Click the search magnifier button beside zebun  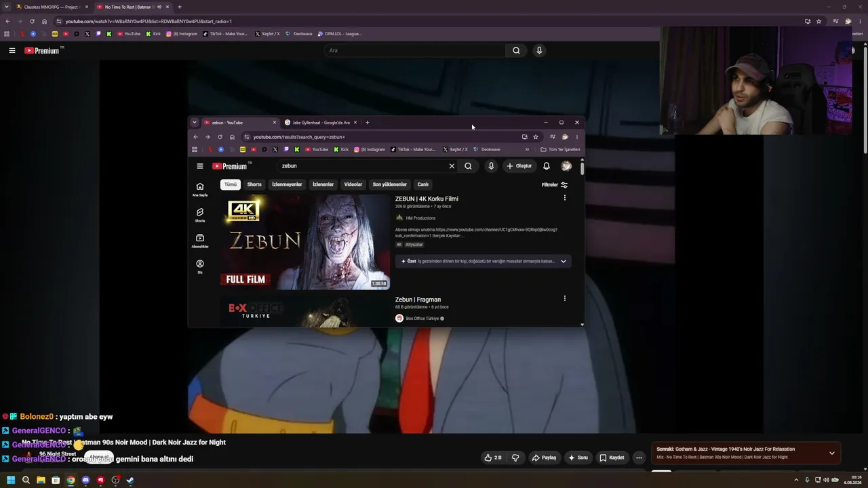click(x=468, y=166)
